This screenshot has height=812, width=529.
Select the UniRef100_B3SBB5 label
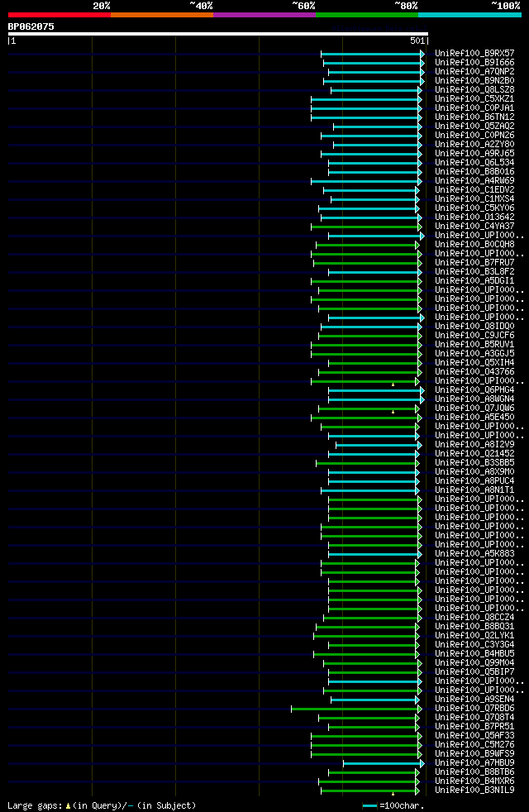click(474, 463)
